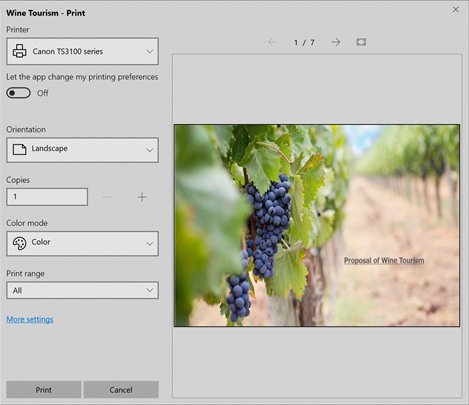This screenshot has width=469, height=405.
Task: Close the Wine Tourism print dialog
Action: point(456,9)
